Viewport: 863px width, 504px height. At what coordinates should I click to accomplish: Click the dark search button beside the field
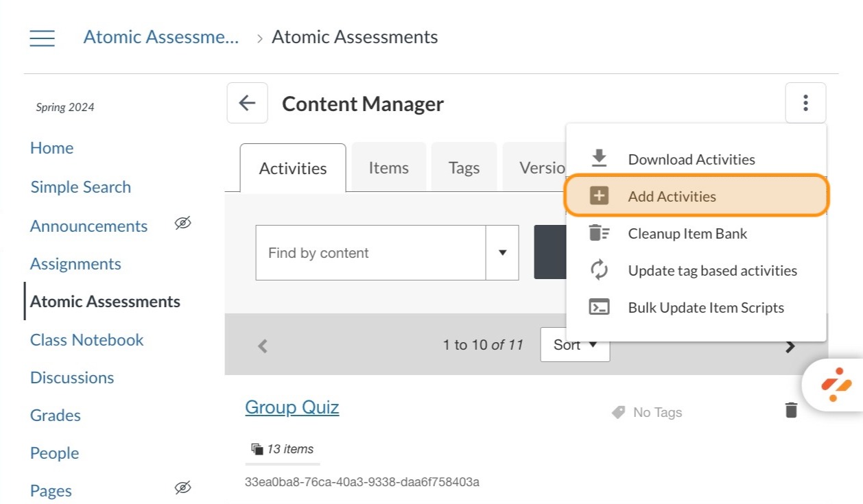(x=550, y=252)
